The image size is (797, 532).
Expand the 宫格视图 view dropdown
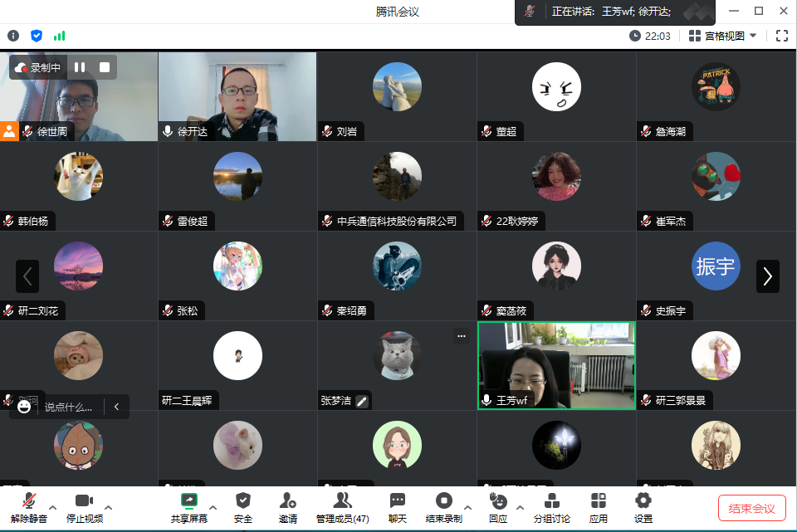click(722, 36)
